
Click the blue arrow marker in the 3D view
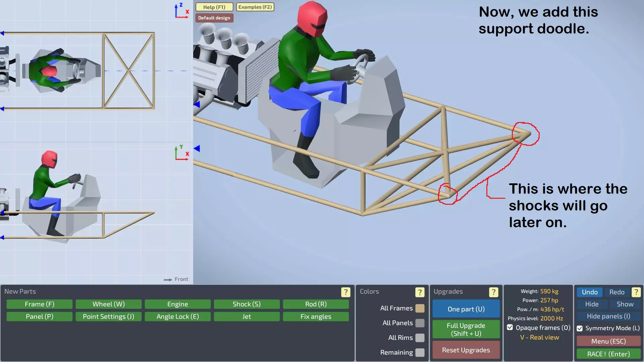pyautogui.click(x=197, y=148)
